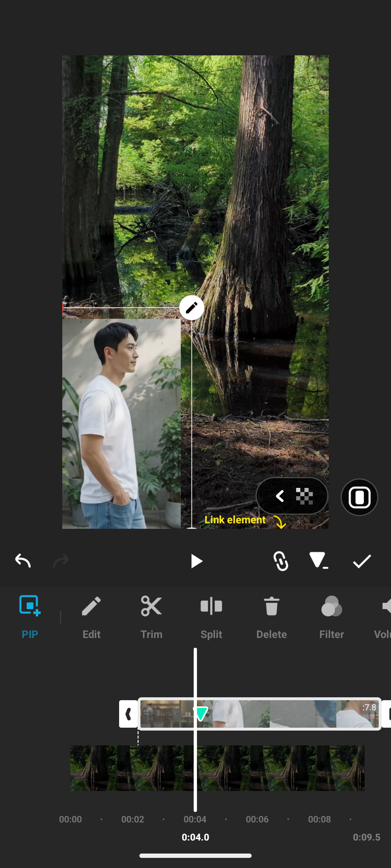
Task: Tap the 00:08 timeline ruler mark
Action: (319, 819)
